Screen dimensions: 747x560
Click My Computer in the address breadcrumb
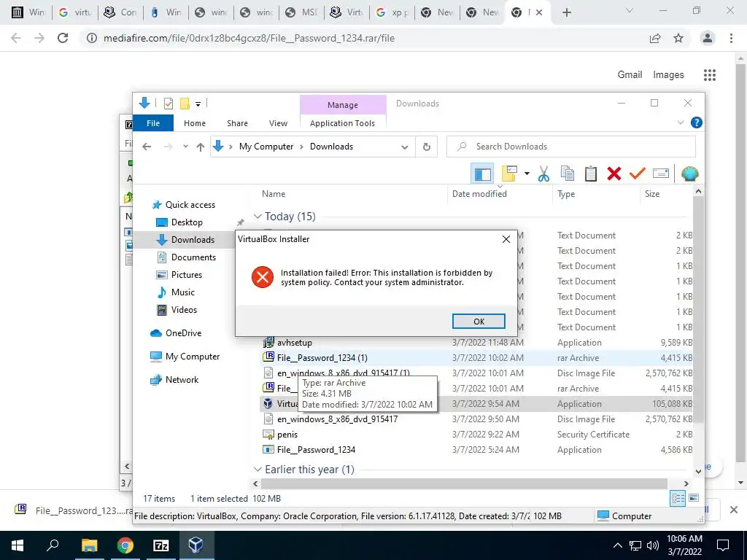266,147
